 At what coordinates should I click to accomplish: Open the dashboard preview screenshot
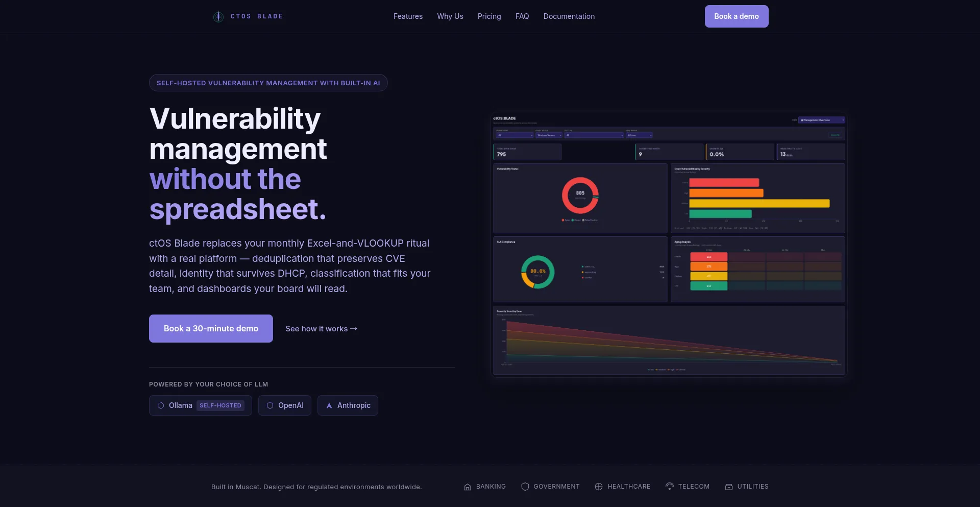click(669, 245)
